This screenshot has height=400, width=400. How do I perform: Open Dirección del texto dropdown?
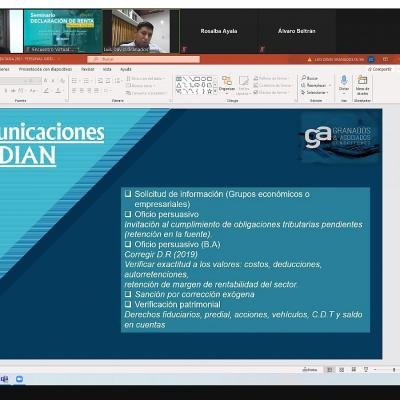(146, 78)
